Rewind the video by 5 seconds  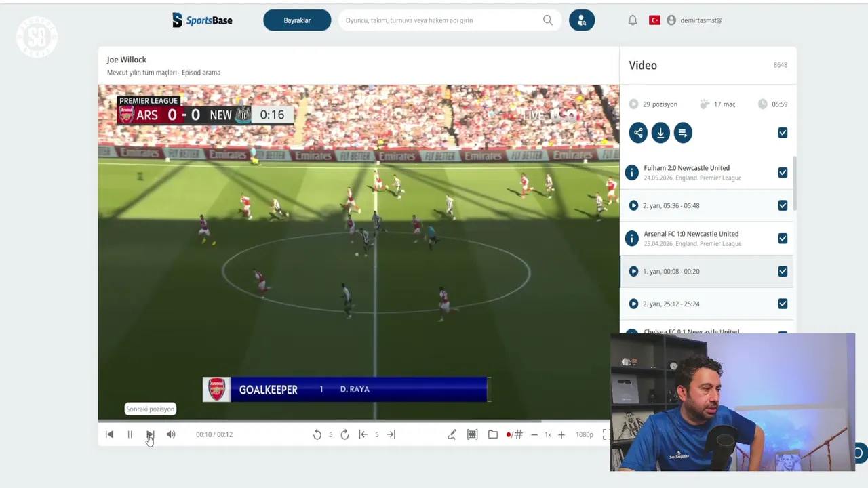pos(317,434)
